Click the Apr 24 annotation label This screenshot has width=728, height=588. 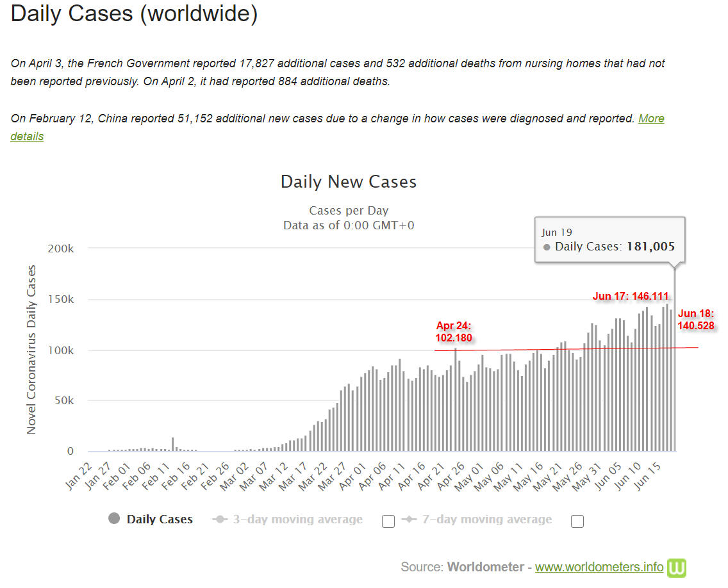[454, 332]
